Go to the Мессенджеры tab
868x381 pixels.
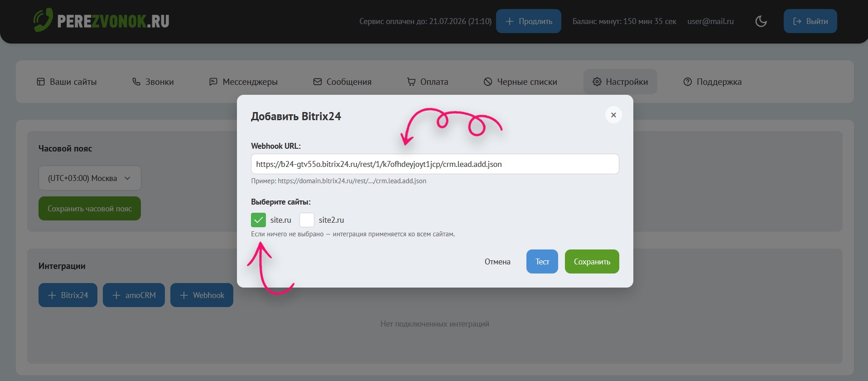point(243,82)
